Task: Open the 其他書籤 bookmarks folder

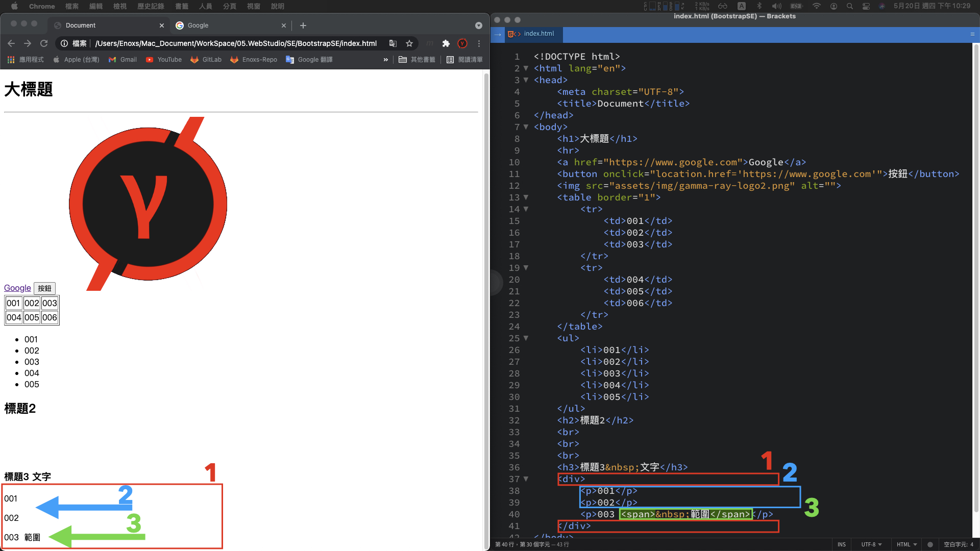Action: point(417,60)
